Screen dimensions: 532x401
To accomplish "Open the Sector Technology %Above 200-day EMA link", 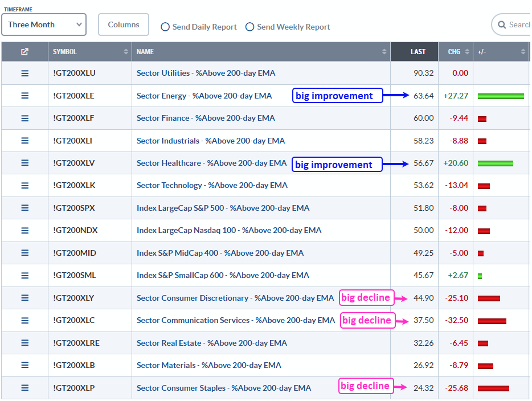I will coord(212,185).
